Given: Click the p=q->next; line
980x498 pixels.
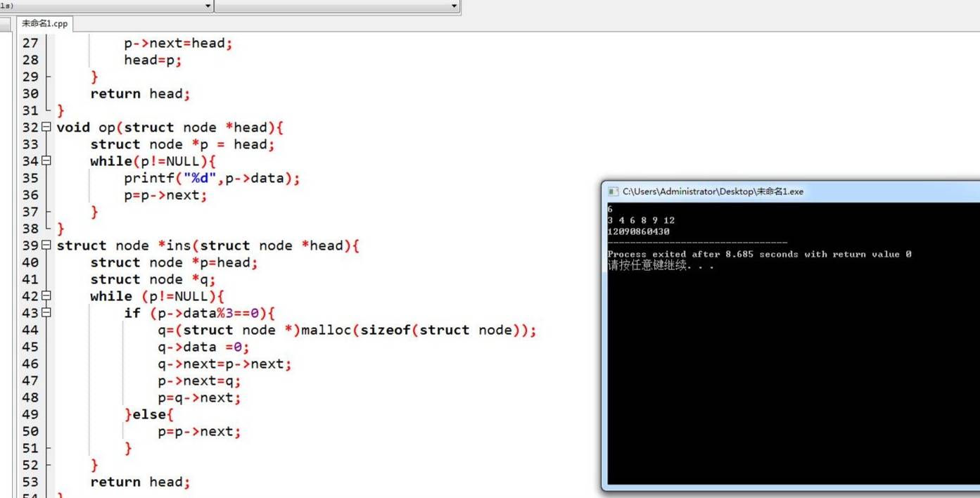Looking at the screenshot, I should 199,397.
